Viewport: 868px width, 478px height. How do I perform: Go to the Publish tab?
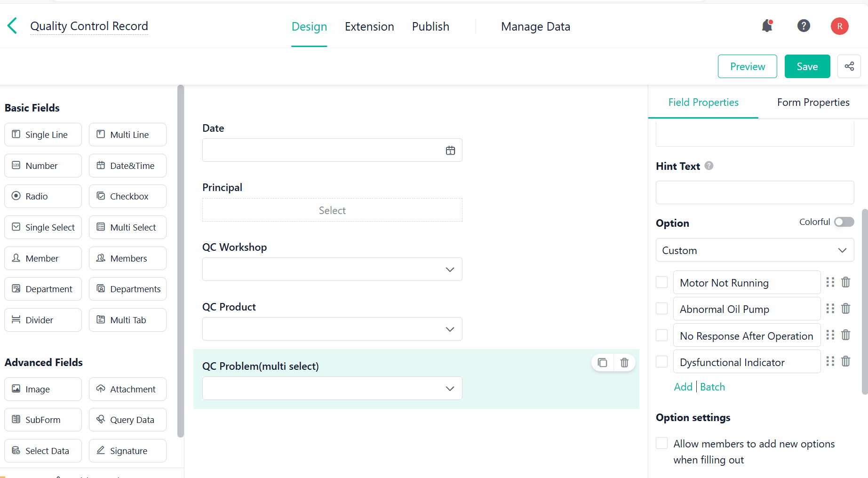coord(430,27)
